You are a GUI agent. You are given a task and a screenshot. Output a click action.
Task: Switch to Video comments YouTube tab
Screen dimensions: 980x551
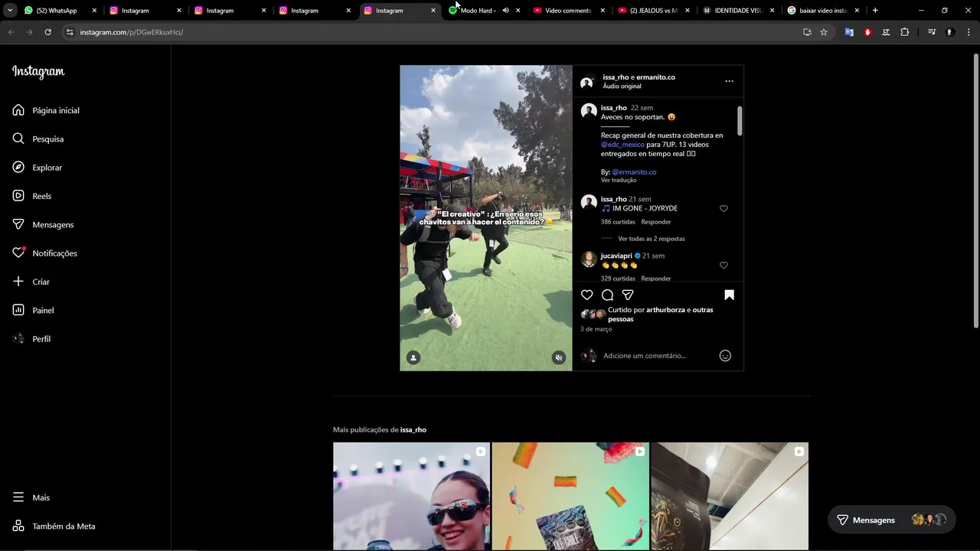(x=567, y=11)
